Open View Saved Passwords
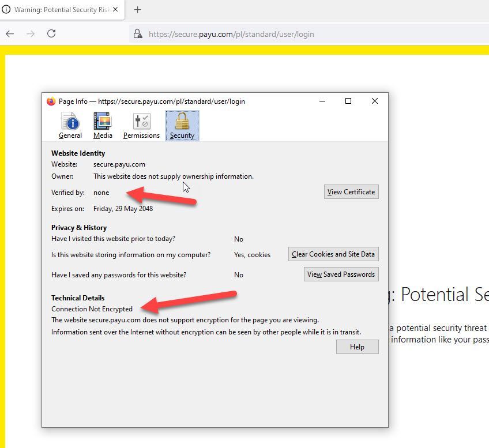The width and height of the screenshot is (489, 448). pyautogui.click(x=341, y=274)
